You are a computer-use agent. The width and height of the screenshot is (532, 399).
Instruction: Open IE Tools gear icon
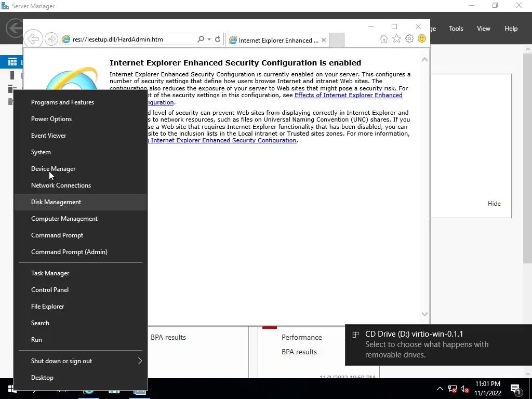[409, 38]
